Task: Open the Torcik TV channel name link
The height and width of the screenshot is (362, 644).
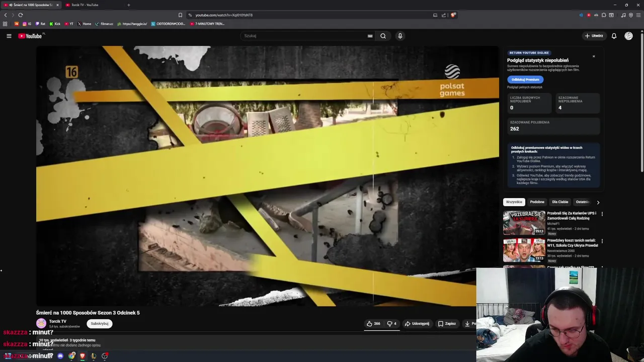Action: click(57, 321)
